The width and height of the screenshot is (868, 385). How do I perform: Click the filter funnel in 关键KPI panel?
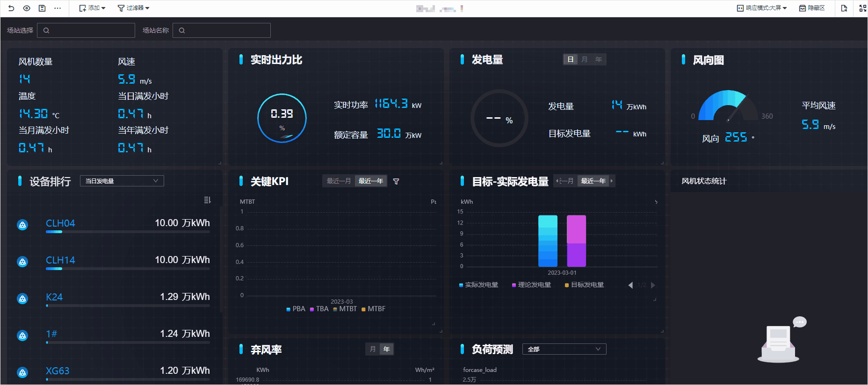click(396, 181)
